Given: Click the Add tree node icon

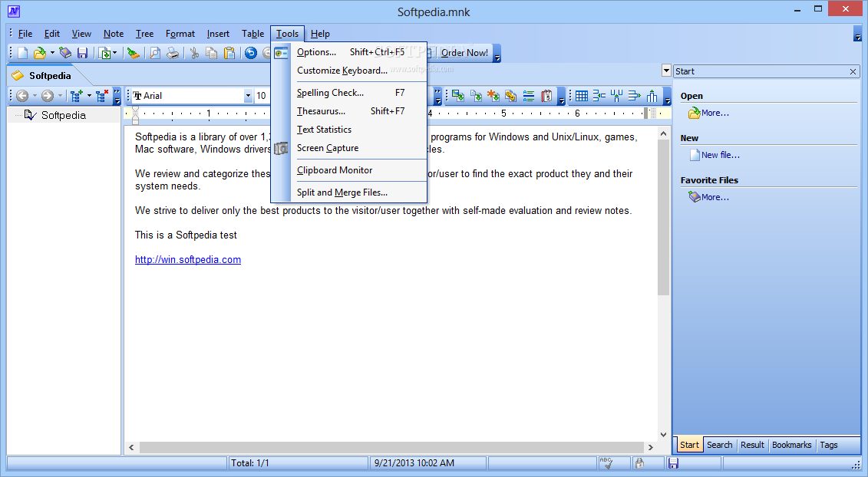Looking at the screenshot, I should pyautogui.click(x=77, y=96).
